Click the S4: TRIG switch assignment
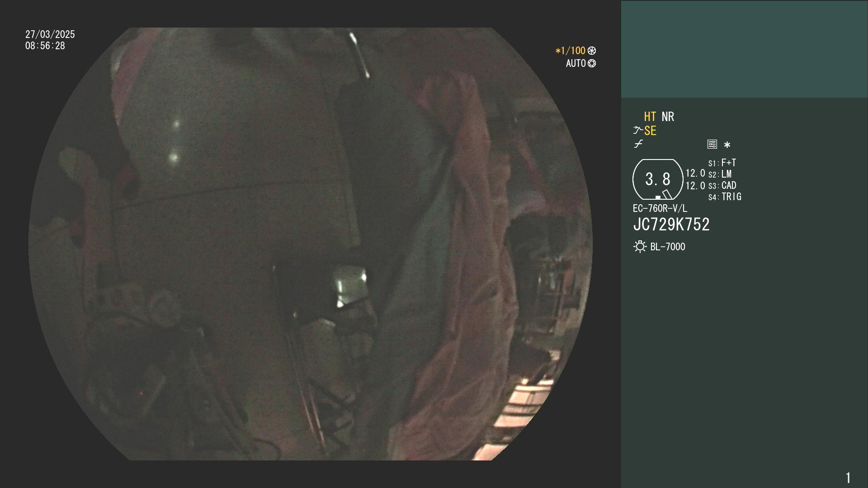The image size is (868, 488). (725, 197)
